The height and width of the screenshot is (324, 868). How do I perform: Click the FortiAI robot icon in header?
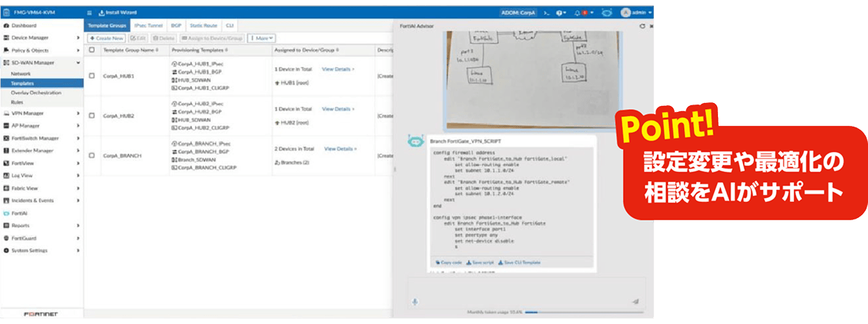click(606, 13)
